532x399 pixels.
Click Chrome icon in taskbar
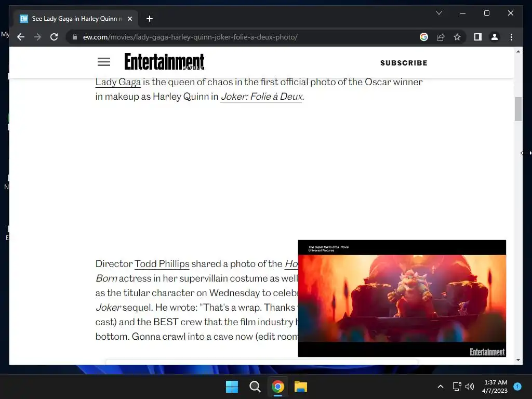coord(277,387)
